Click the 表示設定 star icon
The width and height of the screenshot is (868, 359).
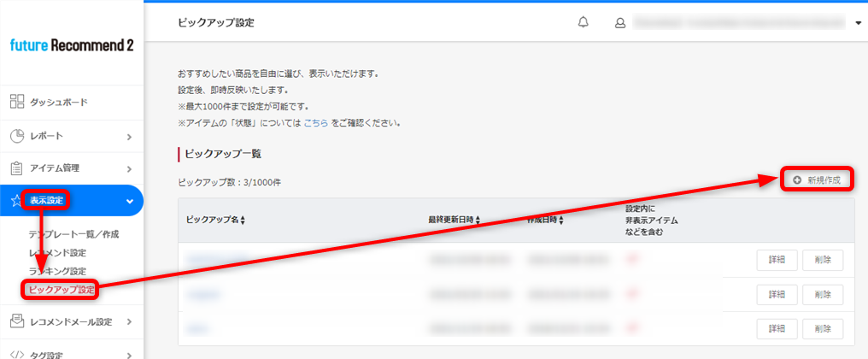pyautogui.click(x=16, y=201)
